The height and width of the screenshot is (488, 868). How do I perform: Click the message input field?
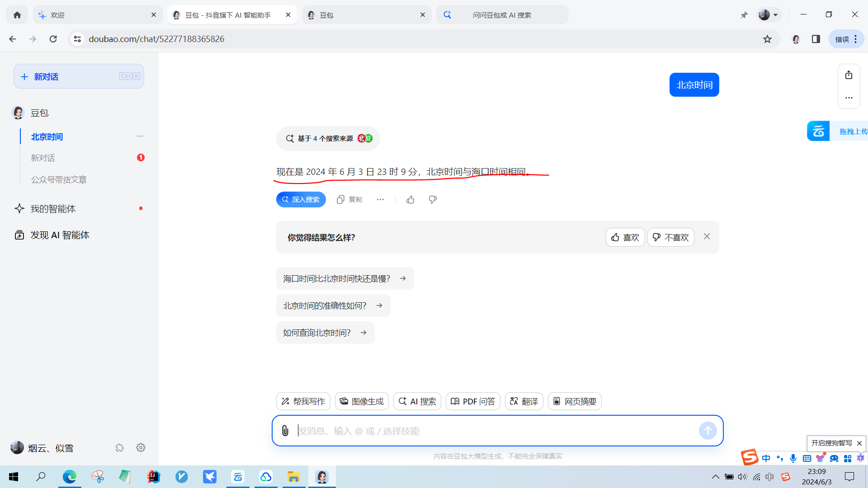pyautogui.click(x=493, y=431)
